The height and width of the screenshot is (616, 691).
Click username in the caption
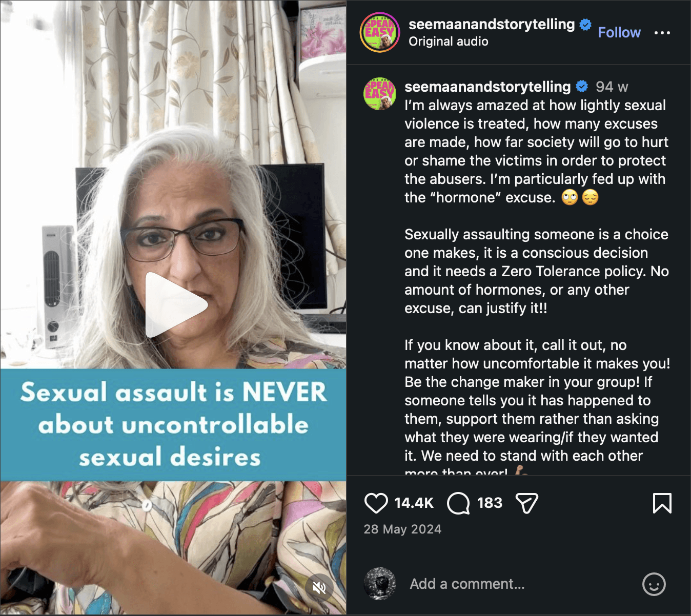(487, 87)
